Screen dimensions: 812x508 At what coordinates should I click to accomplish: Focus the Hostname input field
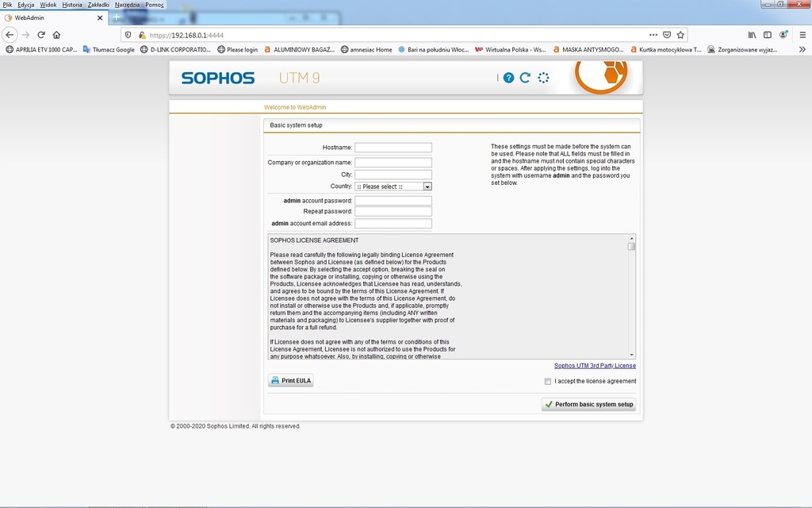point(393,148)
